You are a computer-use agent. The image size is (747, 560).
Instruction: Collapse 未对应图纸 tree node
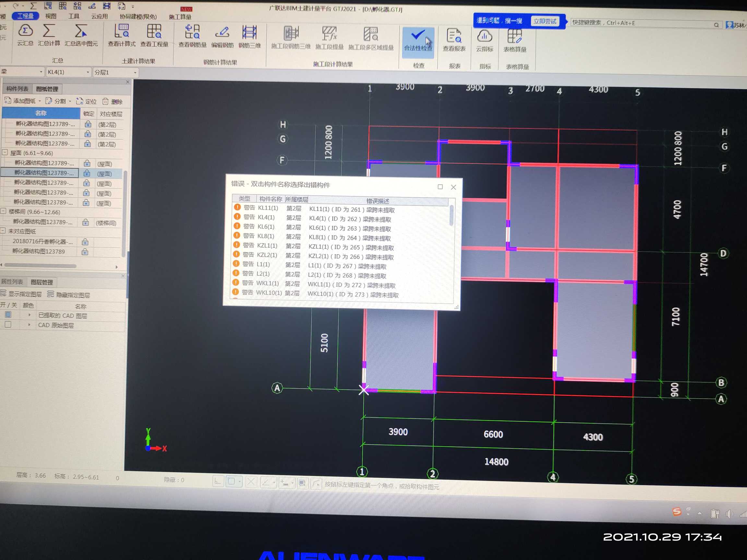click(3, 231)
